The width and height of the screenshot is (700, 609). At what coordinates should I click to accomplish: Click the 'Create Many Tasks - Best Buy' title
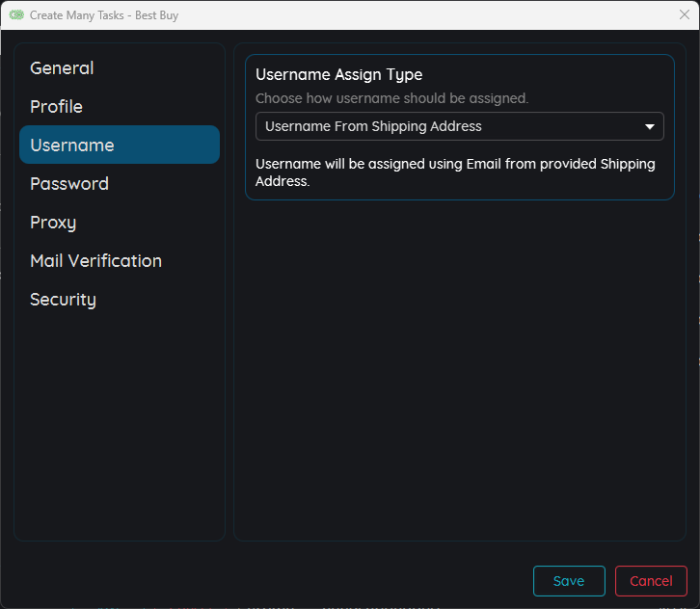(104, 15)
